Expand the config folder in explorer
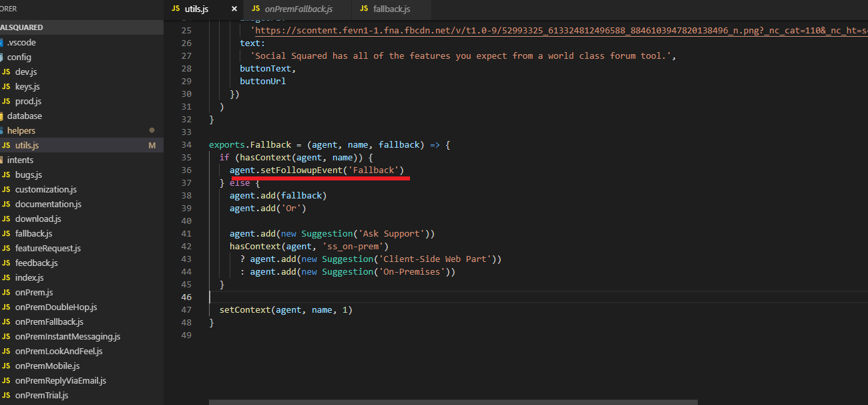 coord(19,57)
